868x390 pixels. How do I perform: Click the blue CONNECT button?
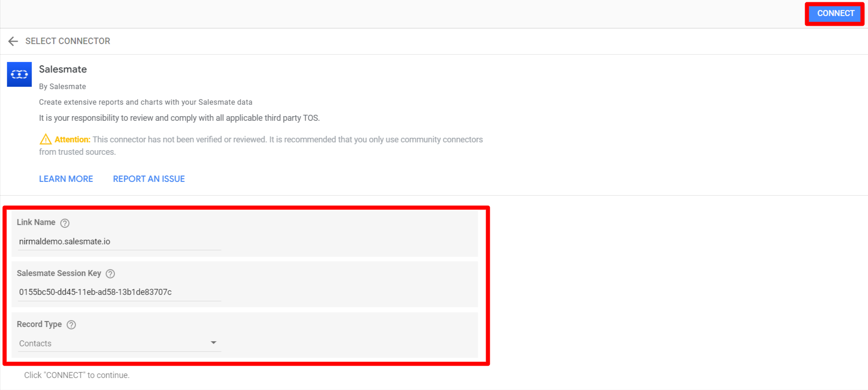[835, 13]
